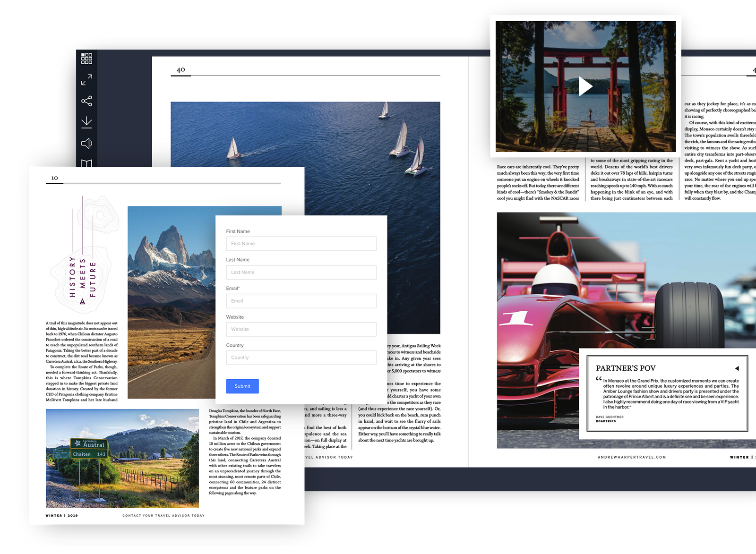The image size is (756, 554).
Task: Enter fullscreen using the expand arrows icon
Action: (86, 79)
